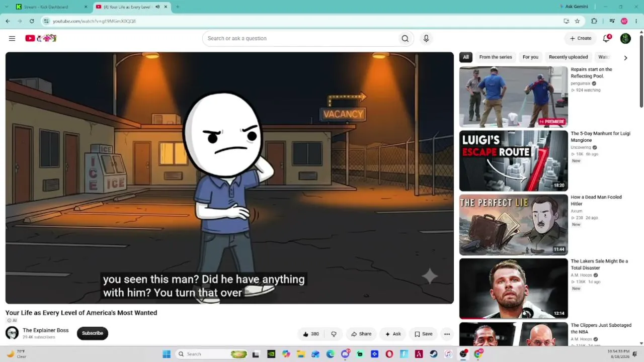Viewport: 644px width, 362px height.
Task: Click the magnifier search button on YouTube
Action: [x=405, y=38]
